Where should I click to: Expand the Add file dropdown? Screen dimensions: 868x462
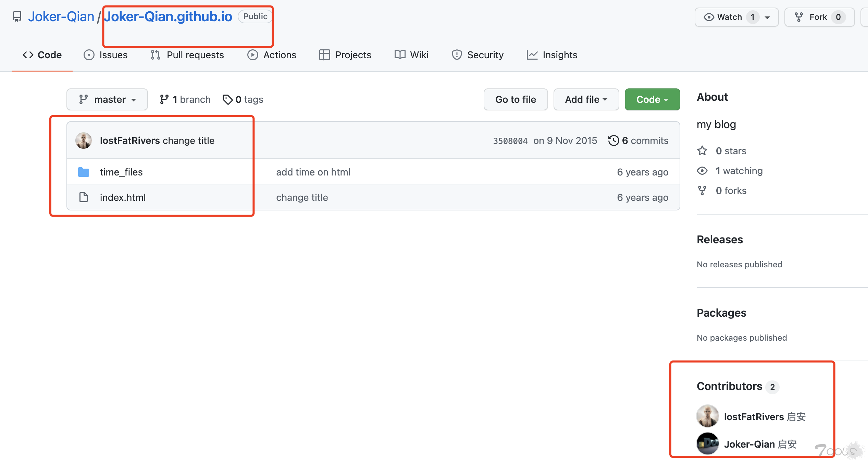[x=586, y=99]
